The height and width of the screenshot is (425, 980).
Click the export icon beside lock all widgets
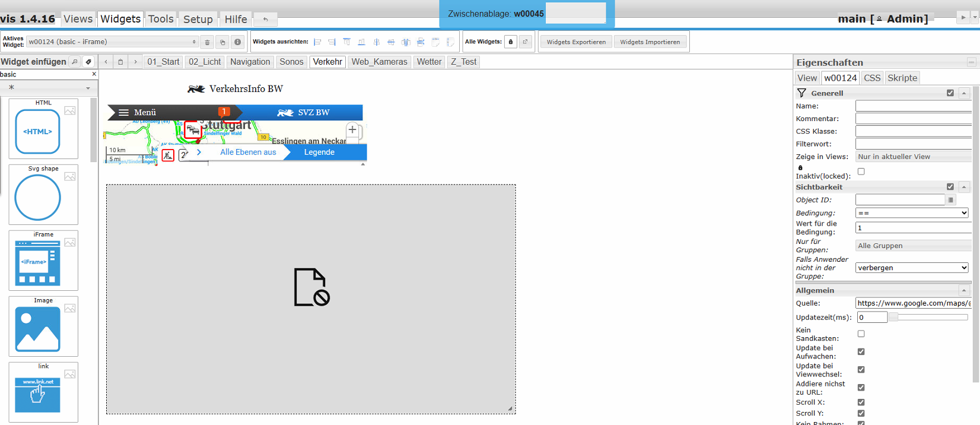(526, 42)
